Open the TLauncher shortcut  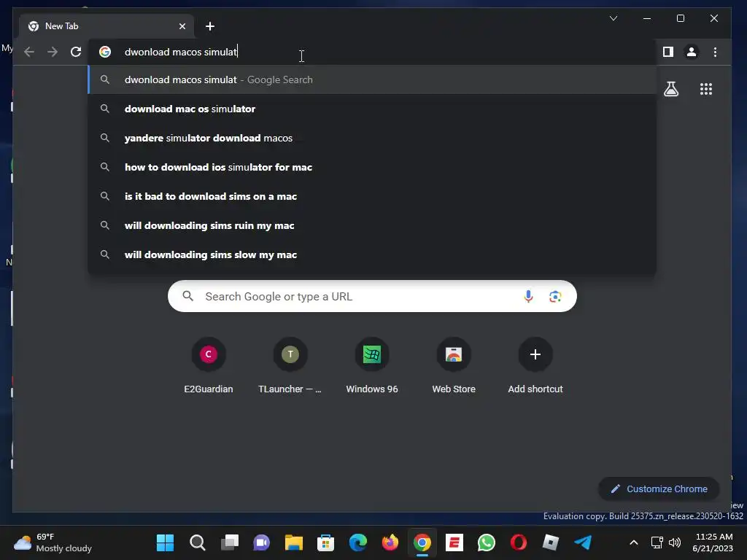tap(290, 366)
